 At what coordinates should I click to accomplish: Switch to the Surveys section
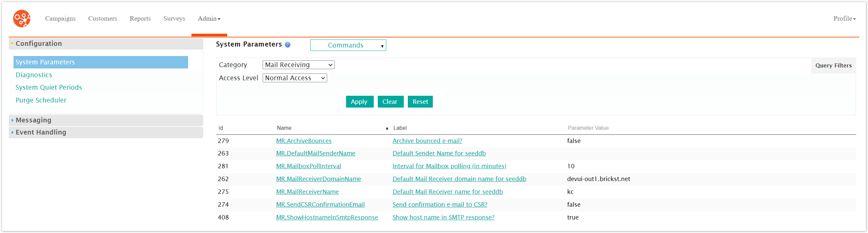tap(174, 19)
